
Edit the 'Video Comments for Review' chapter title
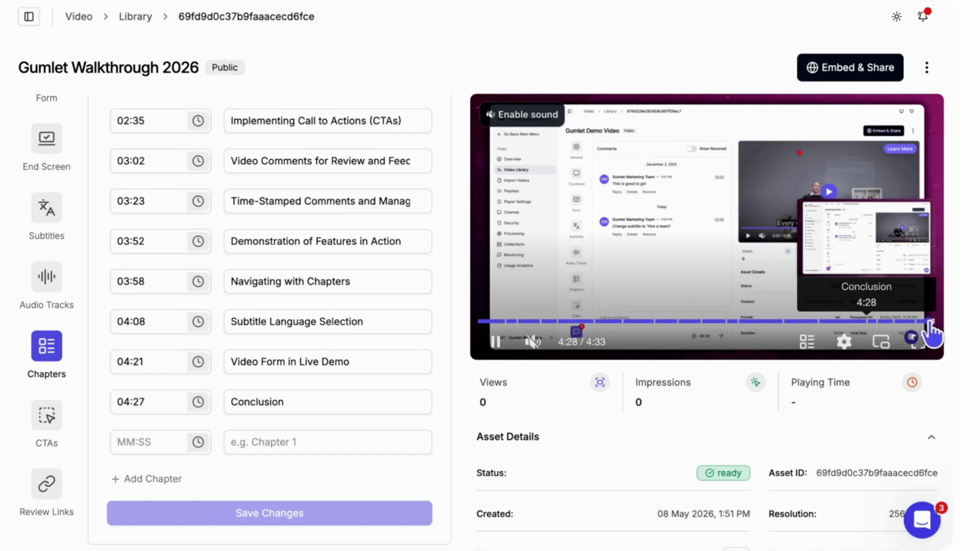(x=328, y=161)
